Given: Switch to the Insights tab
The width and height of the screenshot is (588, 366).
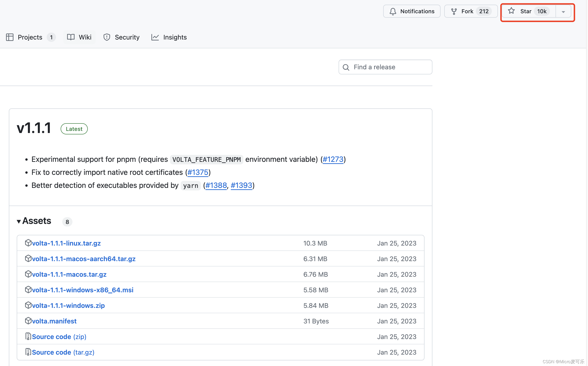Looking at the screenshot, I should 169,37.
